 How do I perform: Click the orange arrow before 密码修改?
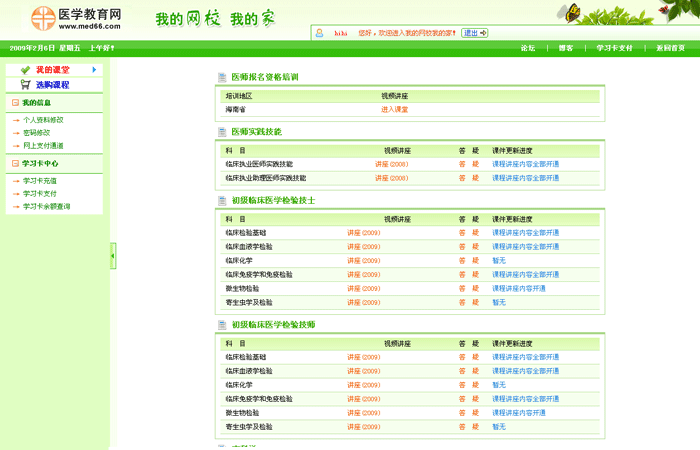pyautogui.click(x=17, y=133)
